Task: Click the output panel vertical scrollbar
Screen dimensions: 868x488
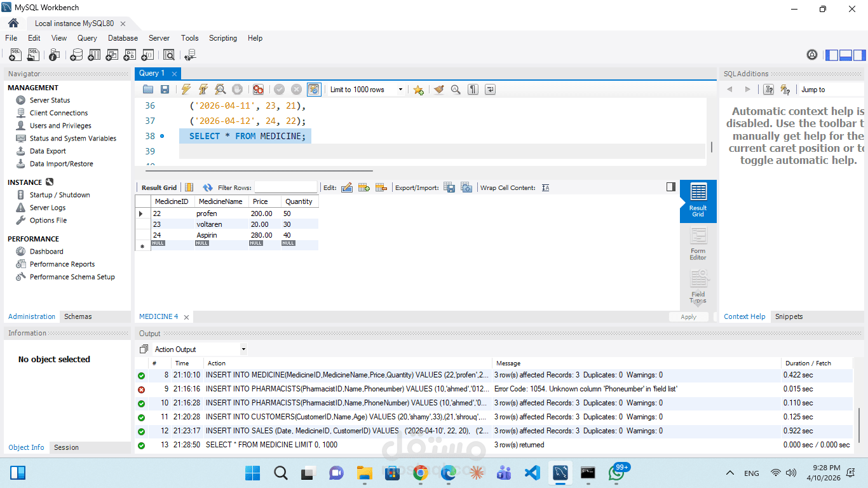Action: pyautogui.click(x=859, y=424)
